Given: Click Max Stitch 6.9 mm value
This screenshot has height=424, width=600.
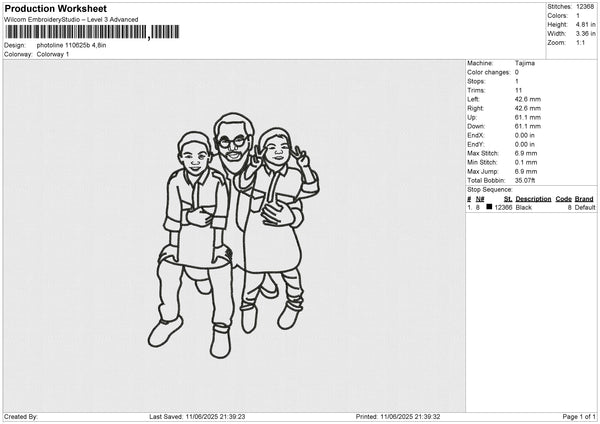Looking at the screenshot, I should [526, 153].
